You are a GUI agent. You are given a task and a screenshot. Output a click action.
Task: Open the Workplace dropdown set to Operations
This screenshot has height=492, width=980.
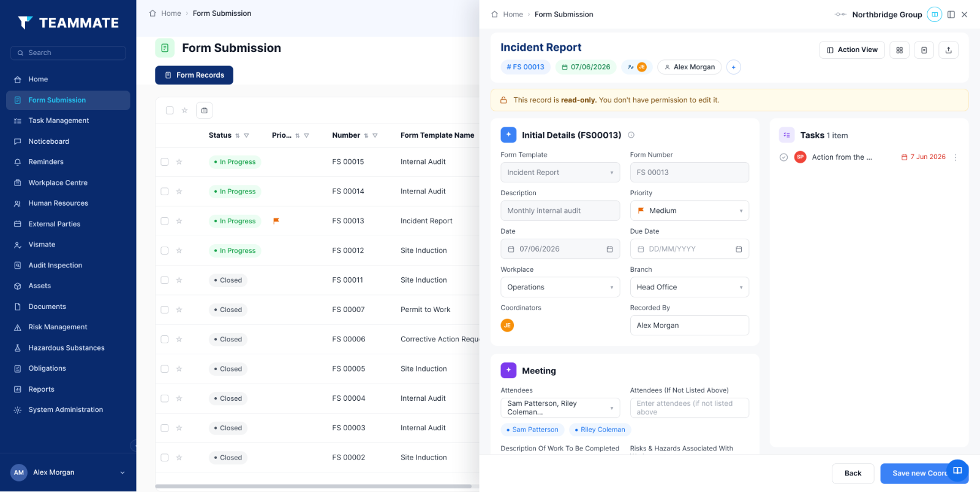[x=560, y=287]
